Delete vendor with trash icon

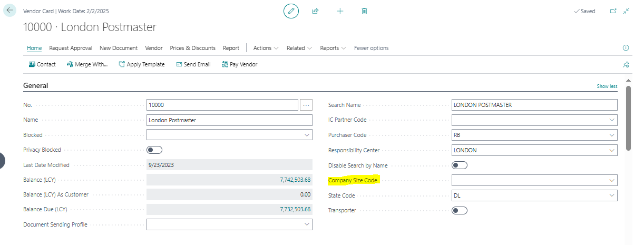pyautogui.click(x=364, y=11)
